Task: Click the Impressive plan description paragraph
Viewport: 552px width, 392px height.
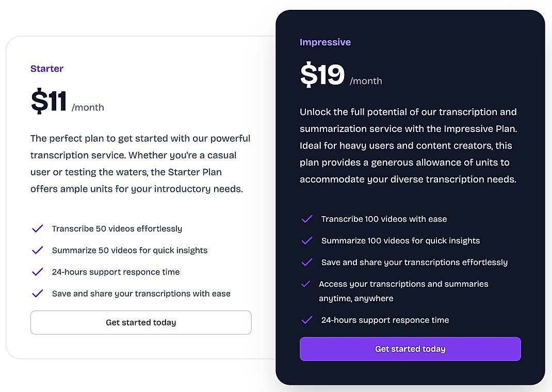Action: pos(408,145)
